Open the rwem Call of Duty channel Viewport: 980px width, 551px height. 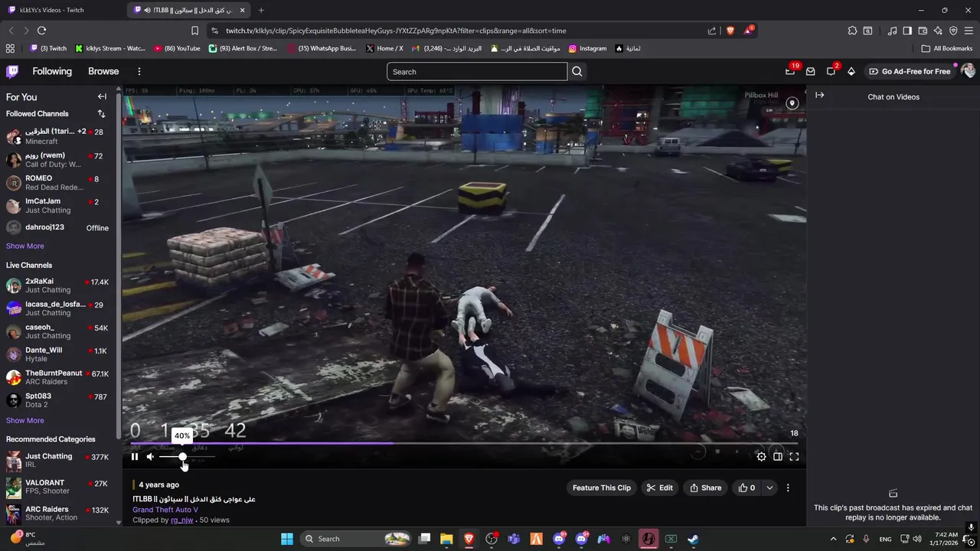[58, 160]
